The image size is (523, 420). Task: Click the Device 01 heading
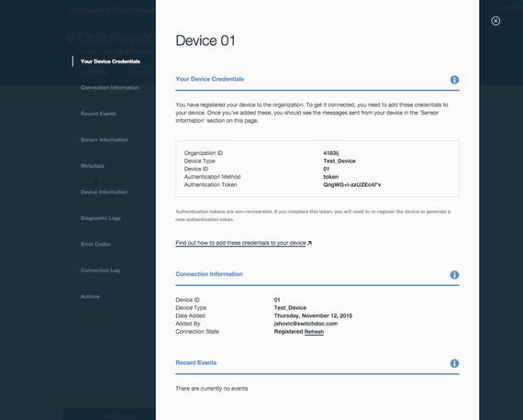coord(206,40)
